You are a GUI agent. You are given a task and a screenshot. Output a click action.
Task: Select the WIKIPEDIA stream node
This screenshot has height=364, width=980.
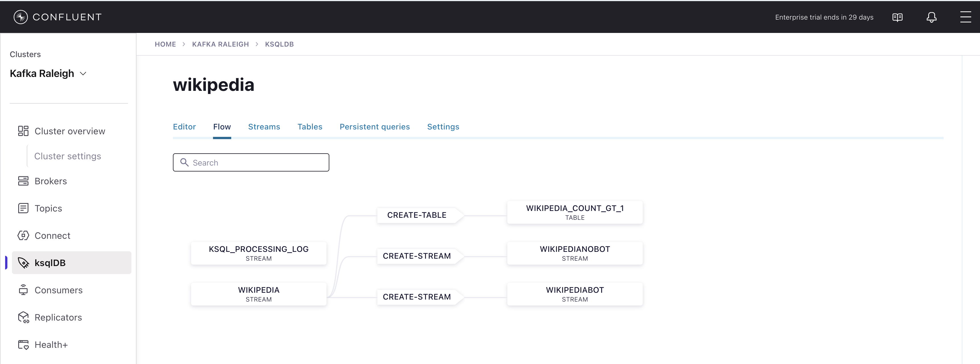coord(259,294)
